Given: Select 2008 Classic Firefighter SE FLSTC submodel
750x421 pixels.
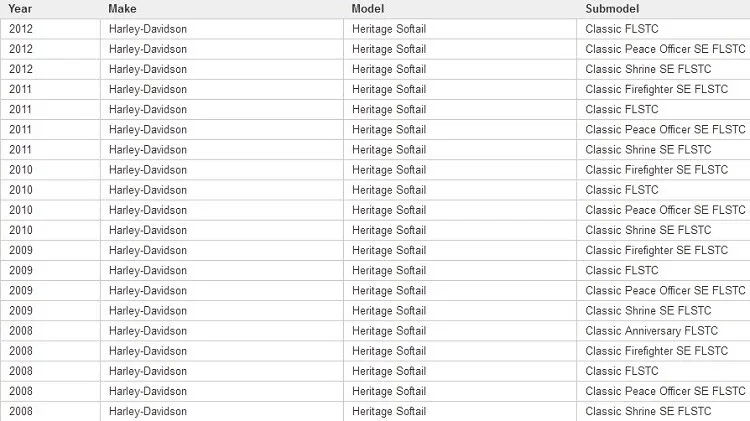Looking at the screenshot, I should click(656, 351).
